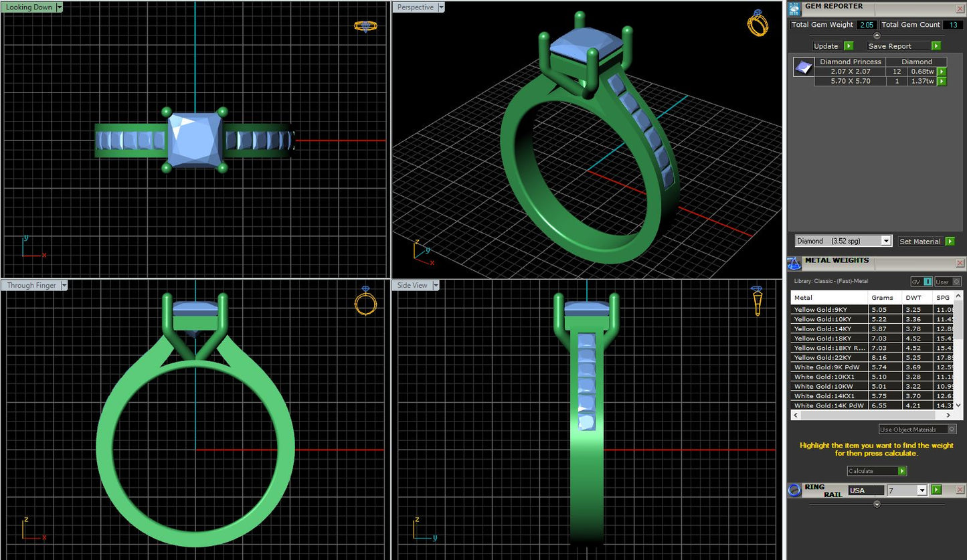
Task: Click the Ring Rail panel icon
Action: 794,490
